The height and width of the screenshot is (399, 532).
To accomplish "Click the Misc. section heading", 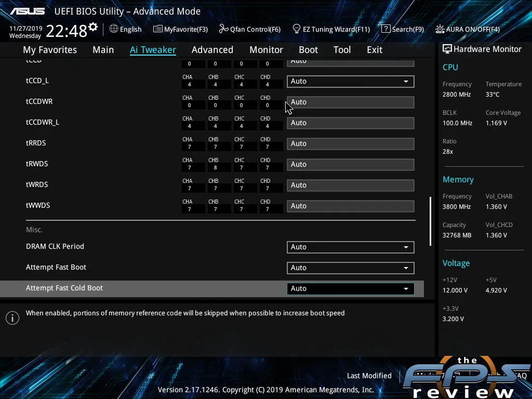I will pos(34,230).
